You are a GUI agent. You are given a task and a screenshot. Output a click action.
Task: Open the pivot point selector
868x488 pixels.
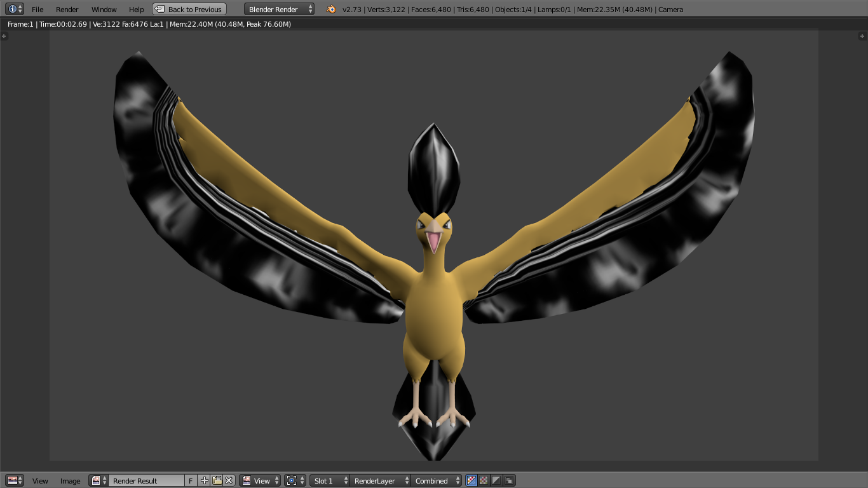coord(295,480)
